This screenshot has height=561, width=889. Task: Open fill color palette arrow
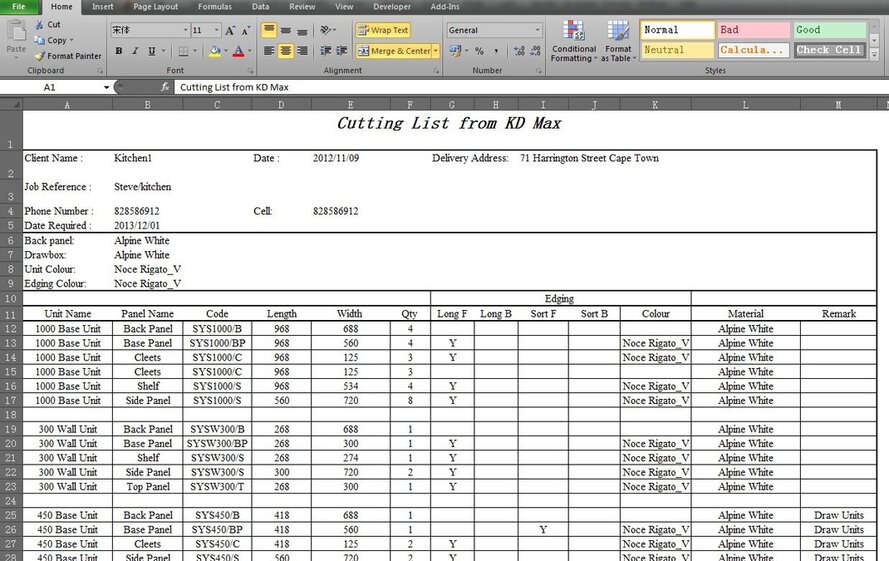tap(225, 51)
